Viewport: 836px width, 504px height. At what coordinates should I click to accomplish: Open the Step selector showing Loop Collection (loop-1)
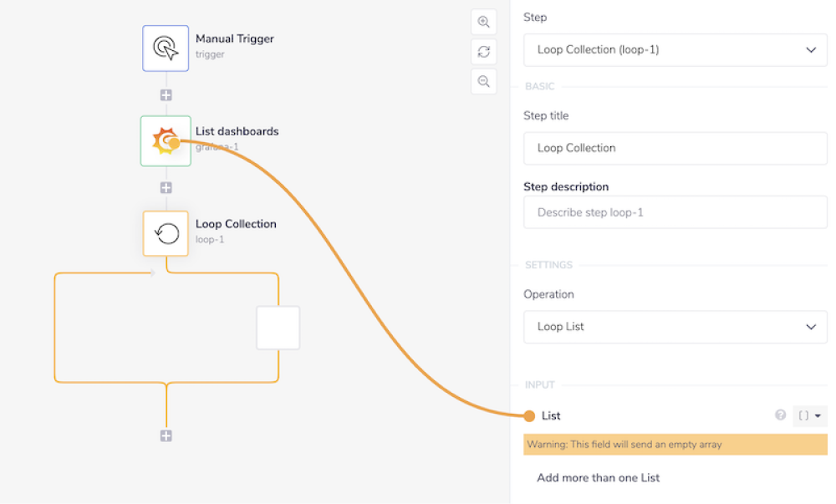coord(674,49)
